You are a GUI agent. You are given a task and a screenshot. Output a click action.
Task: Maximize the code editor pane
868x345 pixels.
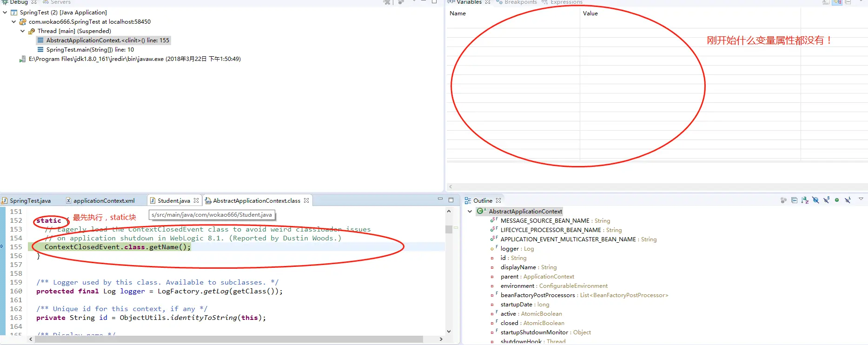click(x=451, y=200)
